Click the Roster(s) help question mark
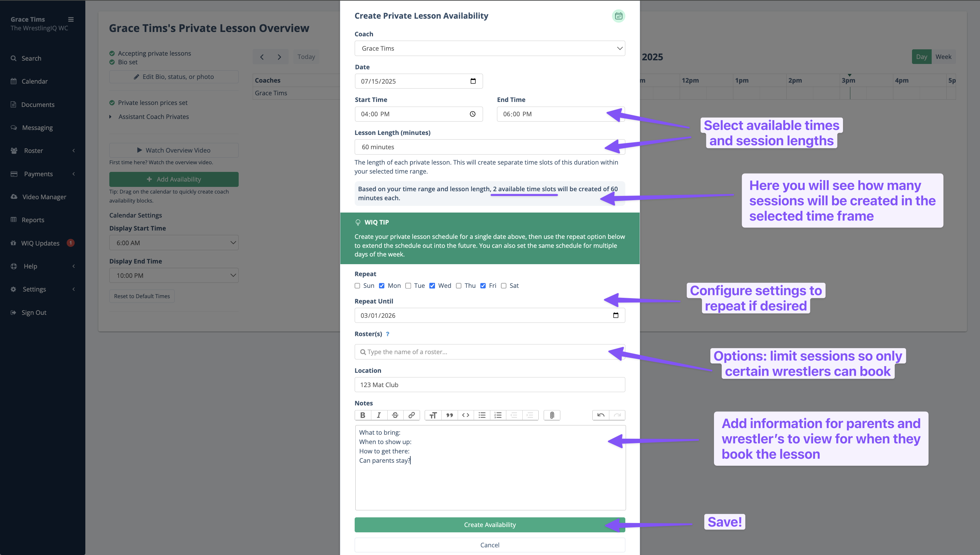 coord(387,334)
